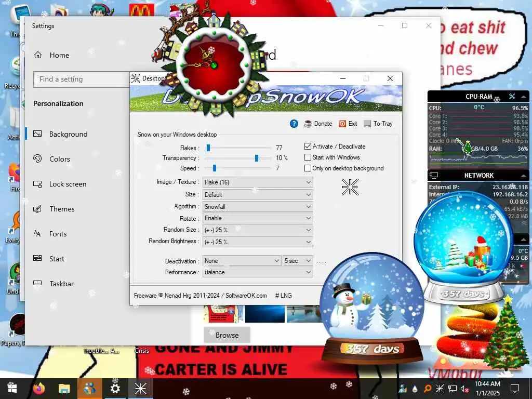
Task: Click the Taskbar icon in Settings sidebar
Action: point(37,283)
